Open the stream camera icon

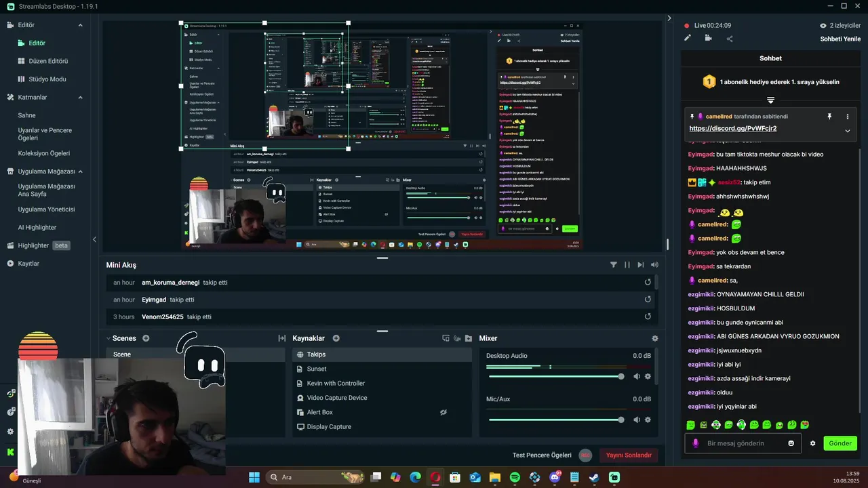[708, 38]
